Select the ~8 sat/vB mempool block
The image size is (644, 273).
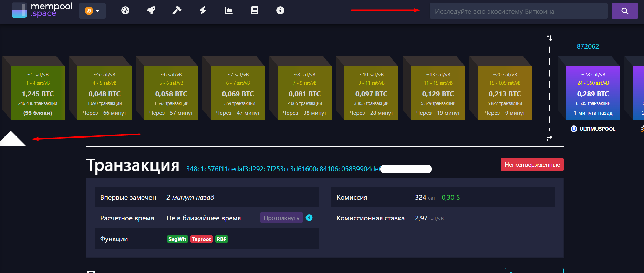pos(305,93)
